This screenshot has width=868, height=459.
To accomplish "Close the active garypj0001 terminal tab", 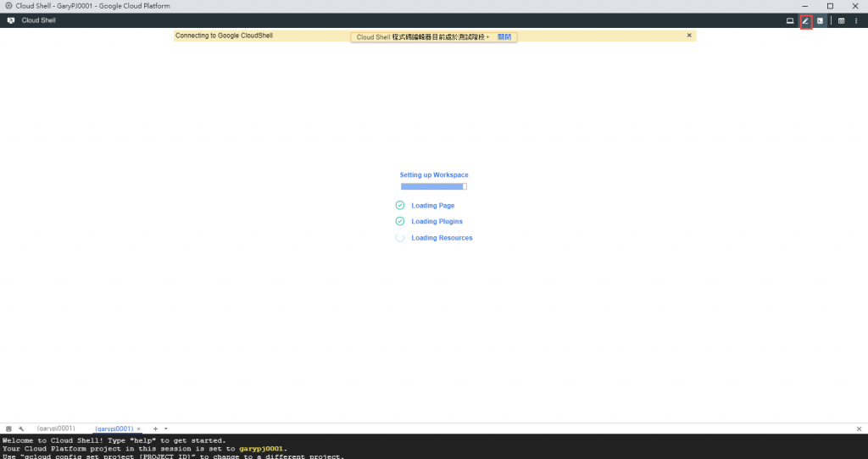I will (138, 429).
